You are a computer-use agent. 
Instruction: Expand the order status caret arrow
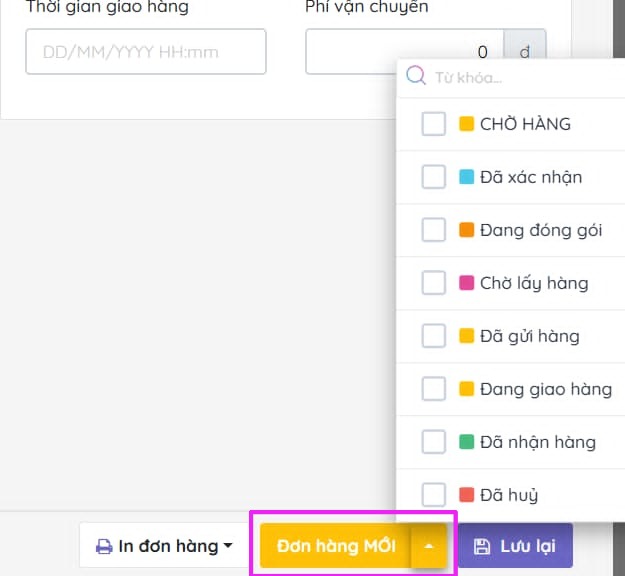click(429, 547)
